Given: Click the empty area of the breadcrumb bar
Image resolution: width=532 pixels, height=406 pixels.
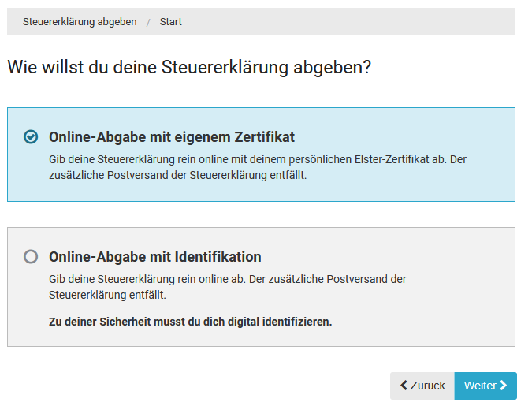Looking at the screenshot, I should click(x=355, y=22).
